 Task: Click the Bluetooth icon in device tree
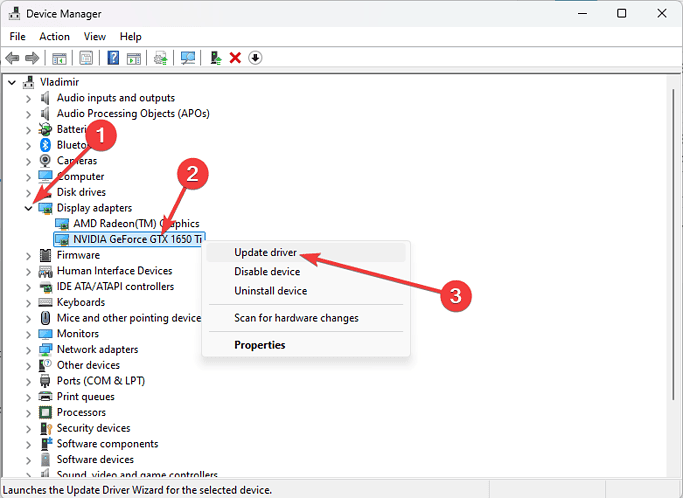click(x=45, y=145)
